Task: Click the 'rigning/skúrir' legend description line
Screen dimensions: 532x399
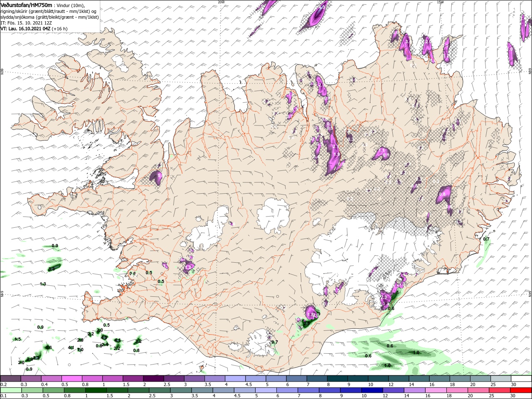Action: tap(49, 11)
